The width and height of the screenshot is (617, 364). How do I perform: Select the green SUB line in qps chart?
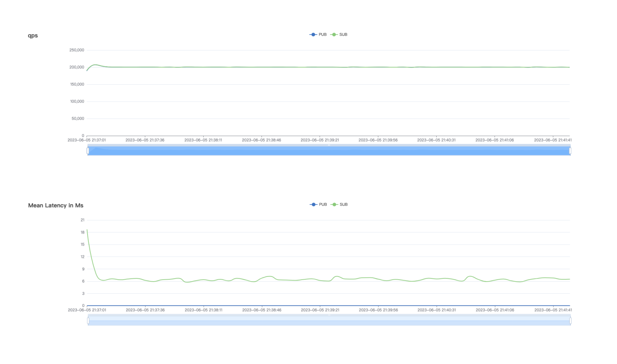click(281, 66)
